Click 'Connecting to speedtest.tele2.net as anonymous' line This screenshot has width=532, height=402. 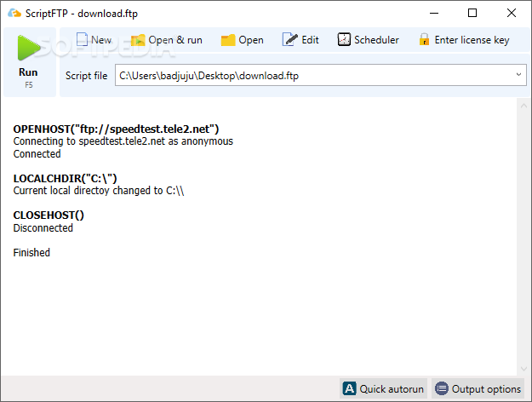pyautogui.click(x=123, y=141)
